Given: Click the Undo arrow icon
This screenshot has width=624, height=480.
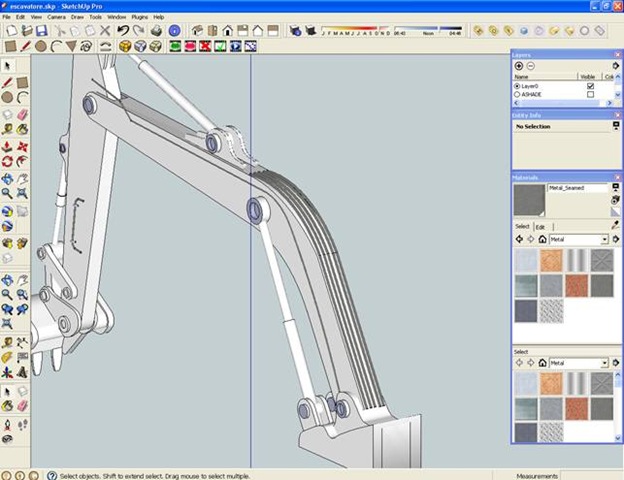Looking at the screenshot, I should coord(122,31).
